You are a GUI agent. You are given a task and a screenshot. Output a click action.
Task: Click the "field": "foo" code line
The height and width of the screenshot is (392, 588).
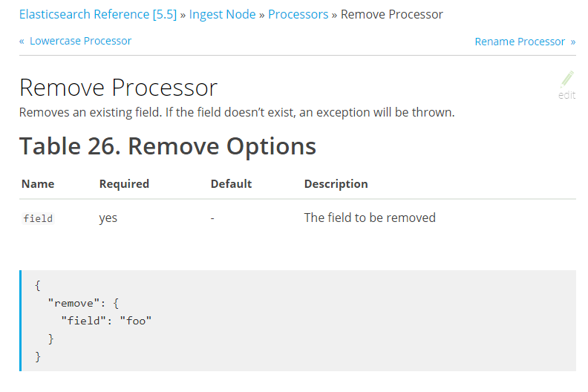106,320
